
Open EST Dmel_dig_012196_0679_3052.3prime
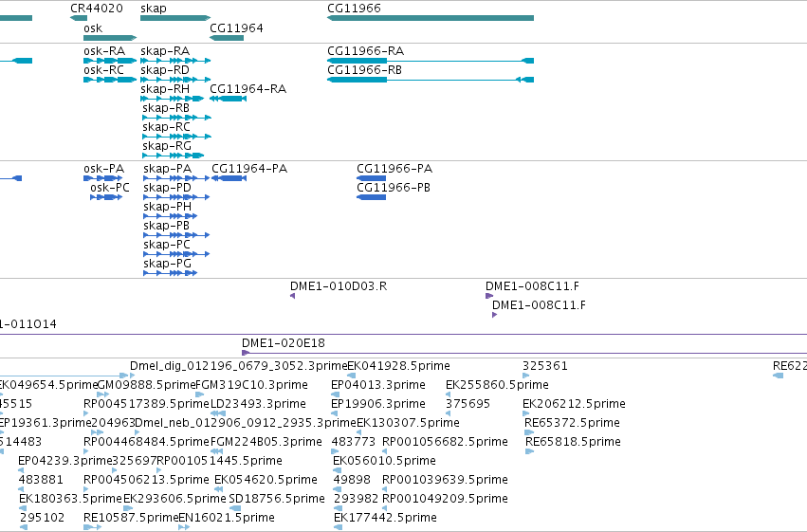pyautogui.click(x=132, y=376)
